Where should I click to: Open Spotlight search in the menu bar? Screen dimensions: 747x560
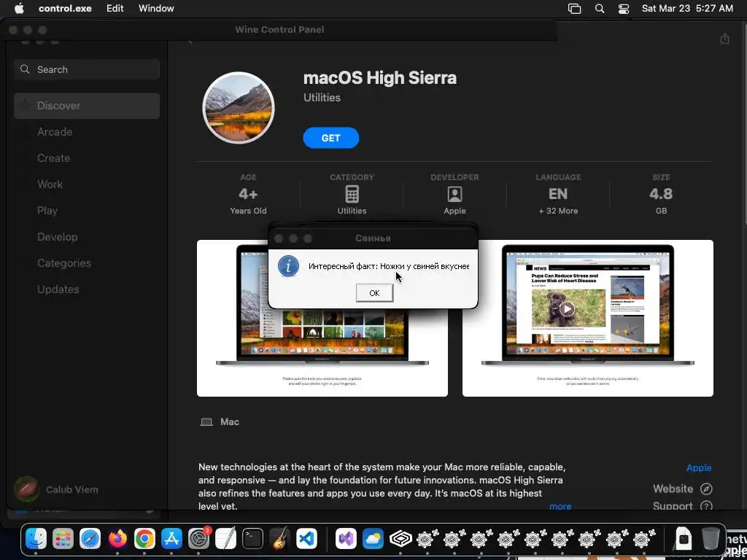600,9
